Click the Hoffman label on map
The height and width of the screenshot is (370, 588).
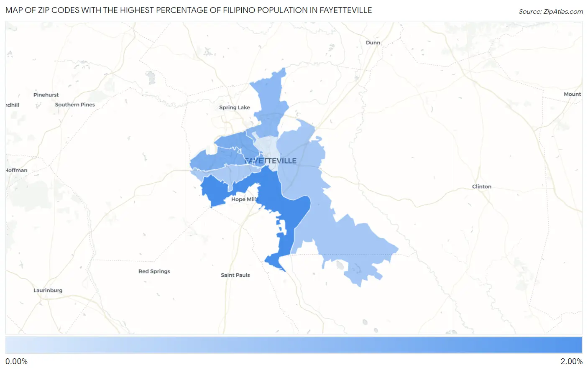pyautogui.click(x=17, y=171)
